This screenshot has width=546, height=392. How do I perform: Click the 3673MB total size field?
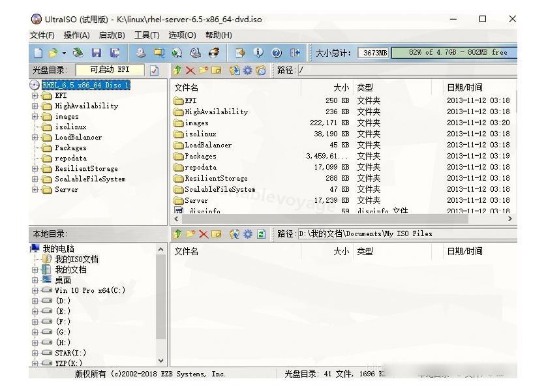pyautogui.click(x=374, y=53)
